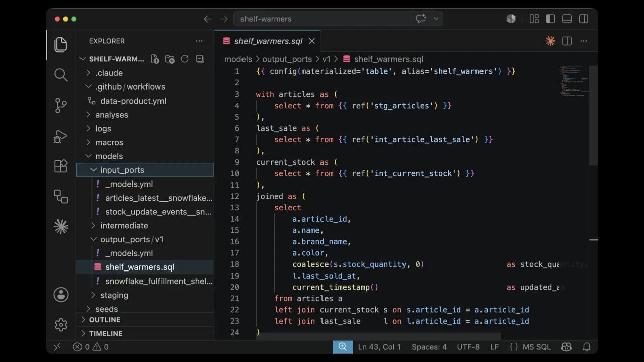The width and height of the screenshot is (644, 362).
Task: Click the shelf_warmers.sql breadcrumb segment
Action: point(383,59)
